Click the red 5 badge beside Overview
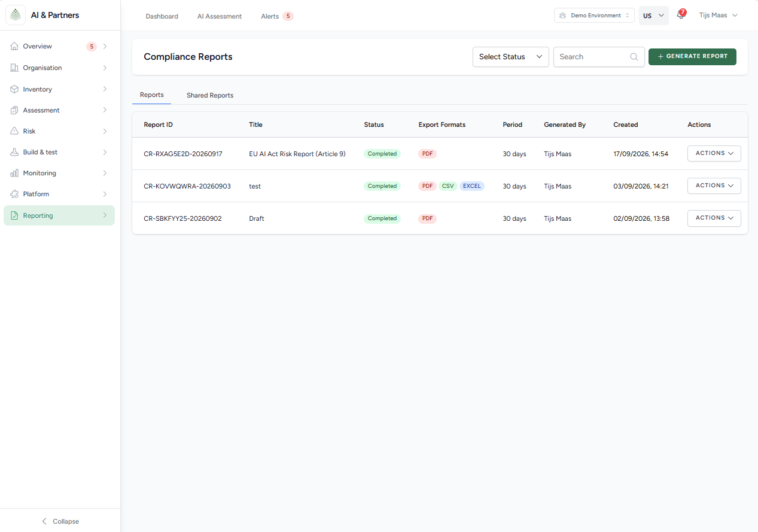The height and width of the screenshot is (532, 758). 92,46
